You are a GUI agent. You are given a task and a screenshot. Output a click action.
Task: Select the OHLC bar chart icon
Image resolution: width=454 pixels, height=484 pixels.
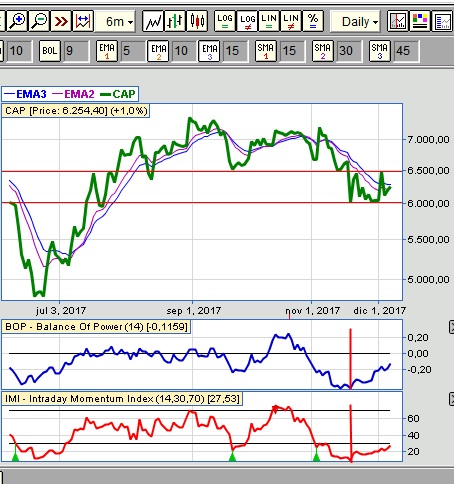175,21
